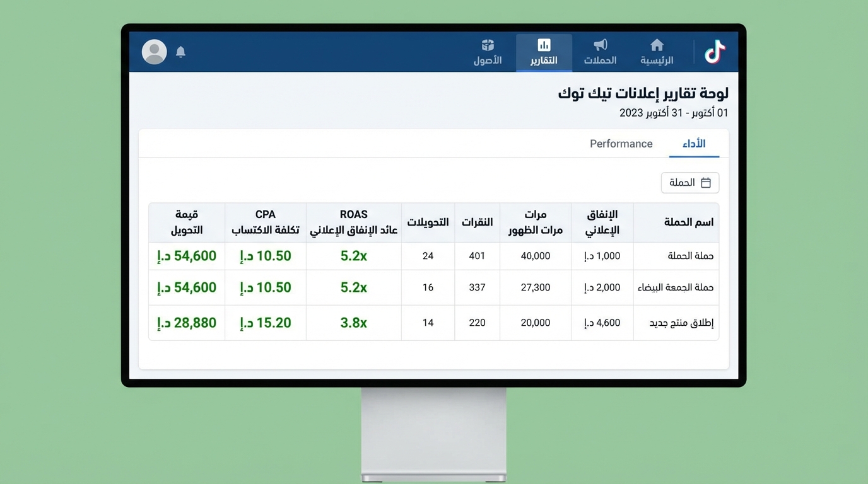Open the الحملة filter dropdown
The image size is (868, 484).
689,182
